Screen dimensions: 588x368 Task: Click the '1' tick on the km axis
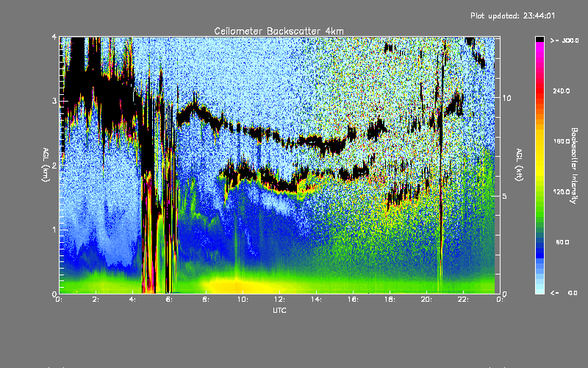pyautogui.click(x=54, y=230)
